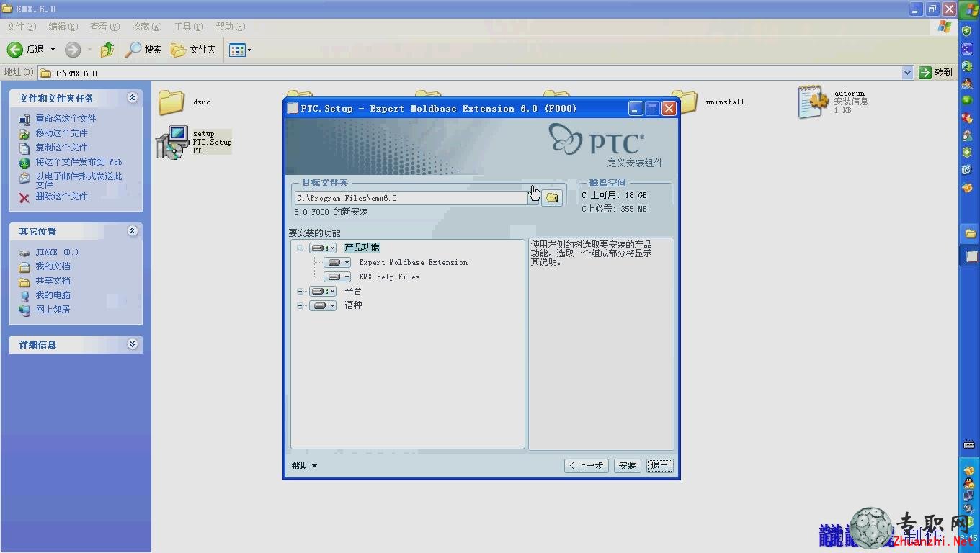Open 我的电脑 link in sidebar
Image resolution: width=980 pixels, height=553 pixels.
pyautogui.click(x=53, y=295)
